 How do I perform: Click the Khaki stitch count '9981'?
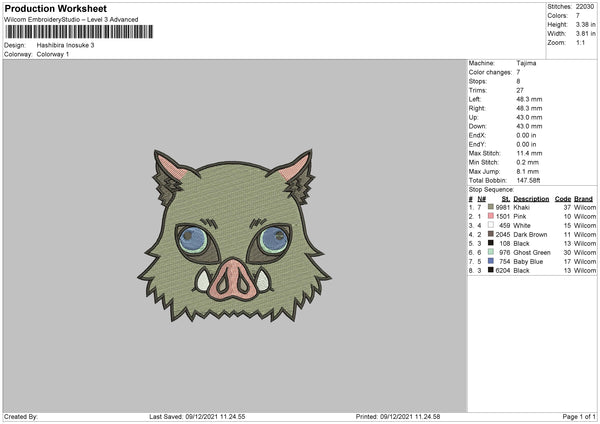pyautogui.click(x=503, y=207)
